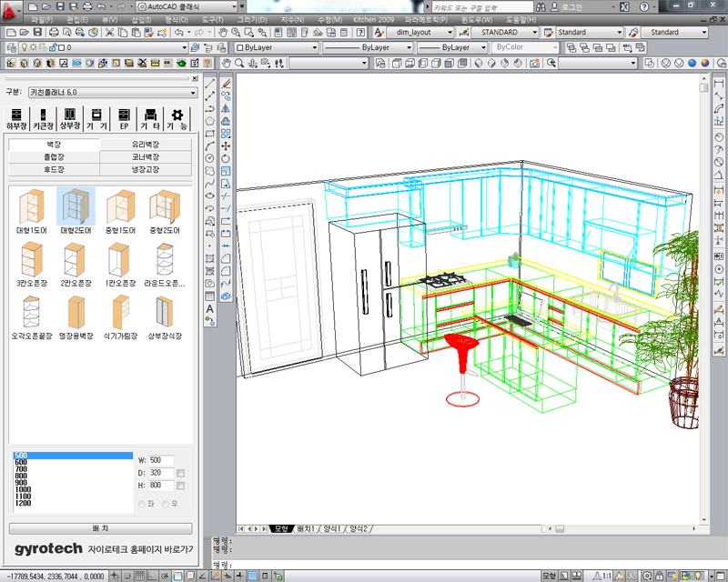
Task: Click the application menu red A button
Action: (10, 10)
